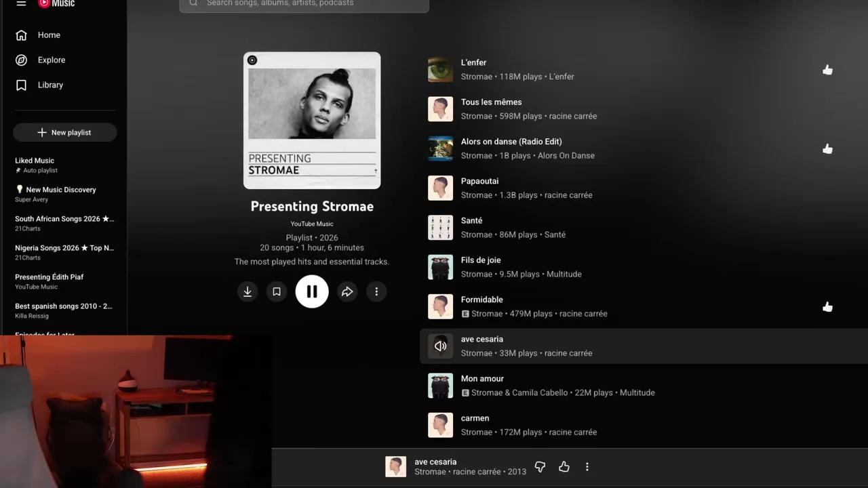The height and width of the screenshot is (488, 868).
Task: Open the Alors On Danse album link
Action: (566, 156)
